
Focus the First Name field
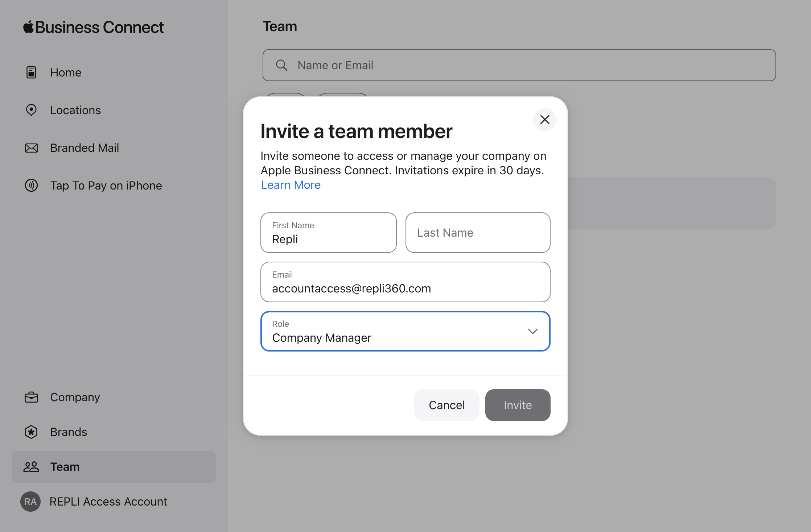click(x=329, y=233)
